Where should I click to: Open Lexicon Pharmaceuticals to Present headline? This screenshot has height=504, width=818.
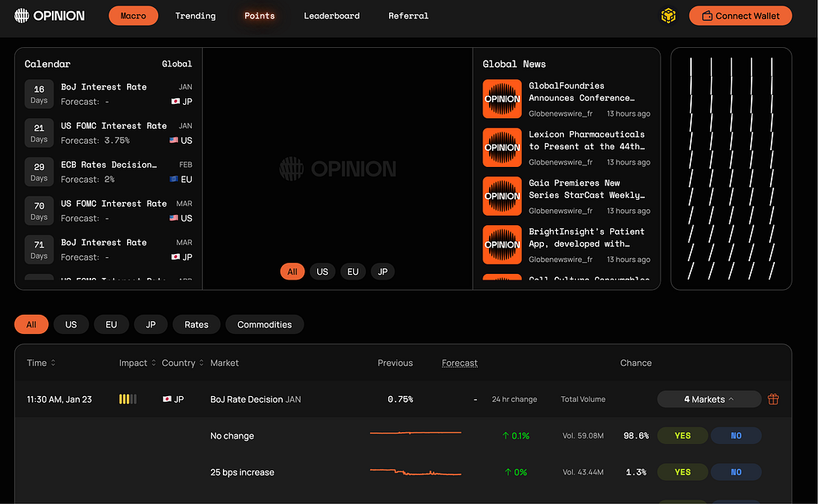click(587, 141)
